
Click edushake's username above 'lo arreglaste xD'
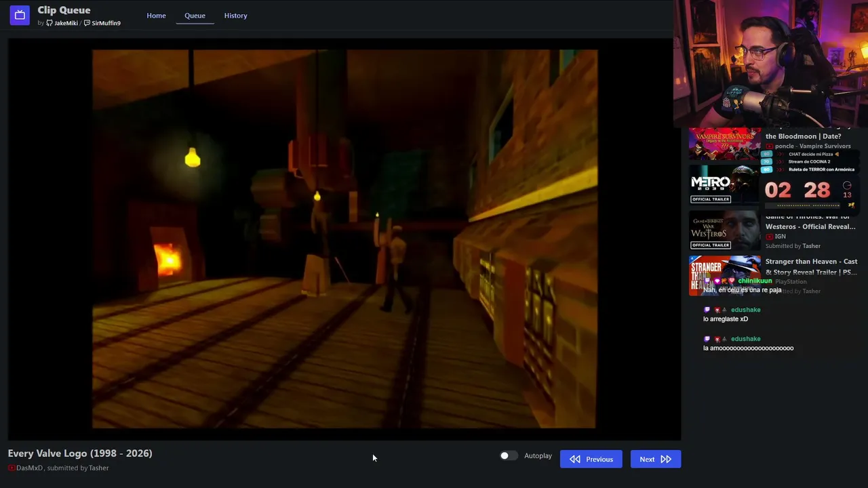pos(745,310)
